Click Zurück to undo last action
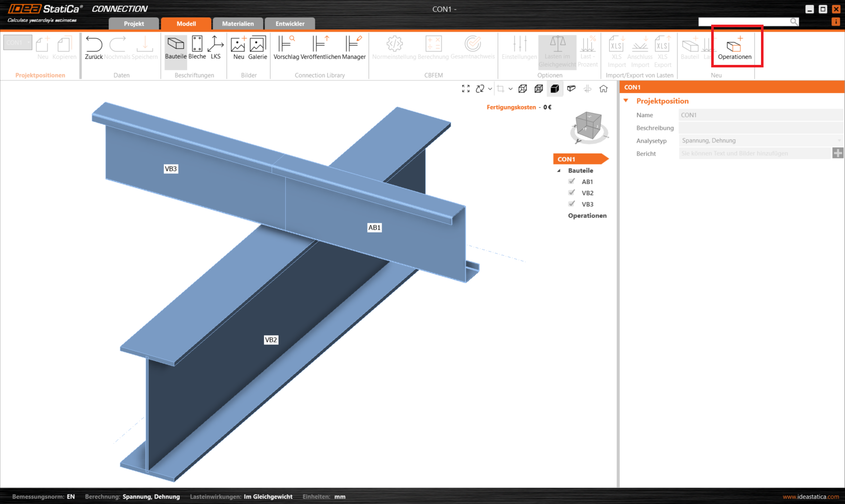 pos(94,48)
